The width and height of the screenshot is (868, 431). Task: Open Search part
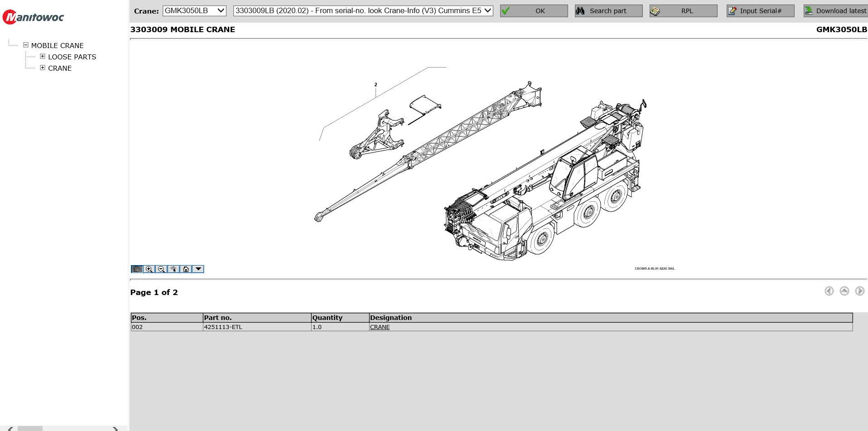[608, 11]
